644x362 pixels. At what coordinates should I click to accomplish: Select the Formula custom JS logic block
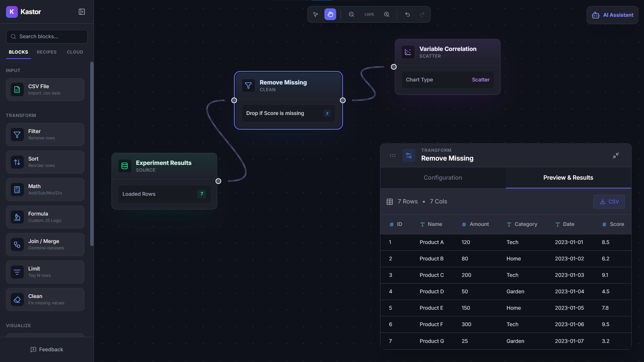45,217
